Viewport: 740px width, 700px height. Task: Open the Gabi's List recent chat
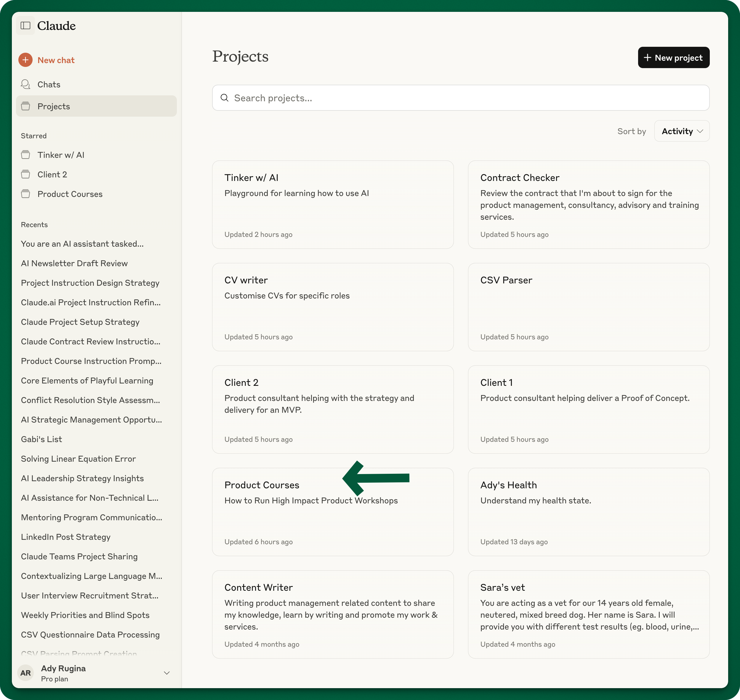pos(41,439)
